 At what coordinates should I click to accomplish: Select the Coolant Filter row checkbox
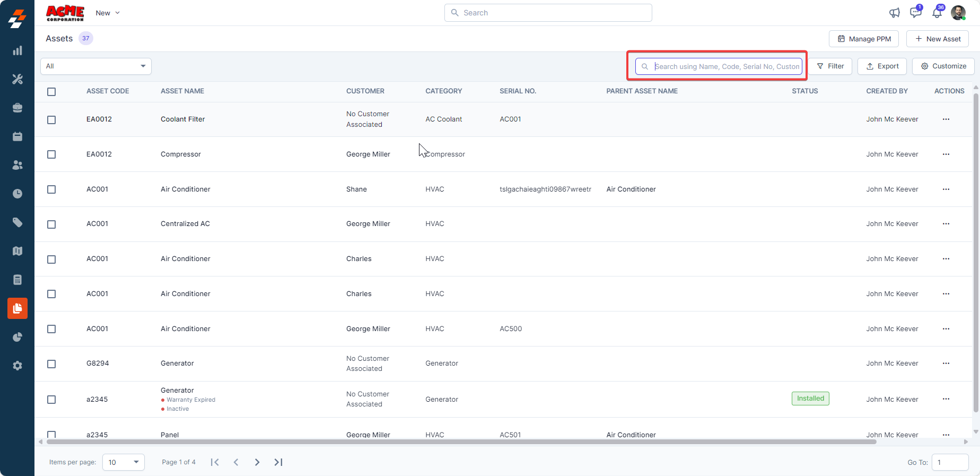click(51, 120)
